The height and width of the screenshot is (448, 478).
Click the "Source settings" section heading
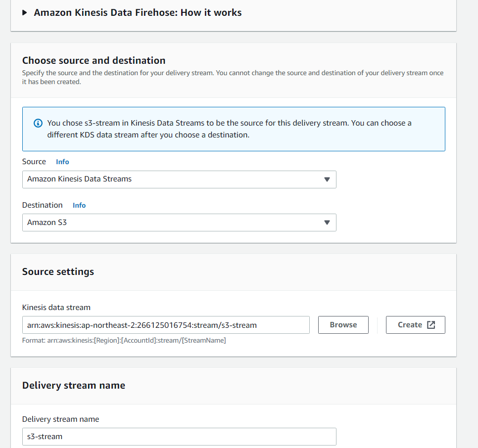pyautogui.click(x=58, y=272)
